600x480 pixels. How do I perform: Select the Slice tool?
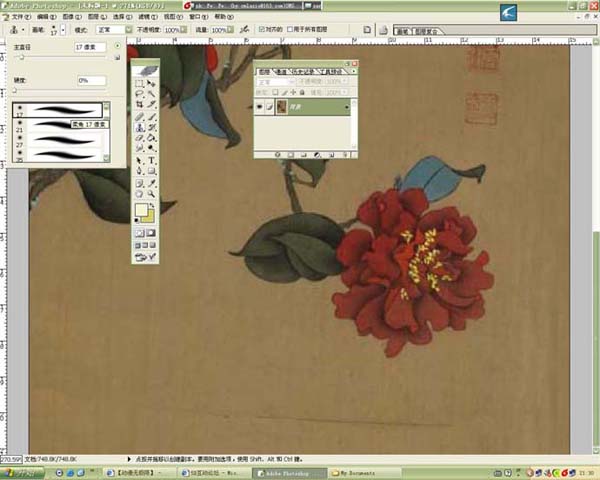click(152, 104)
